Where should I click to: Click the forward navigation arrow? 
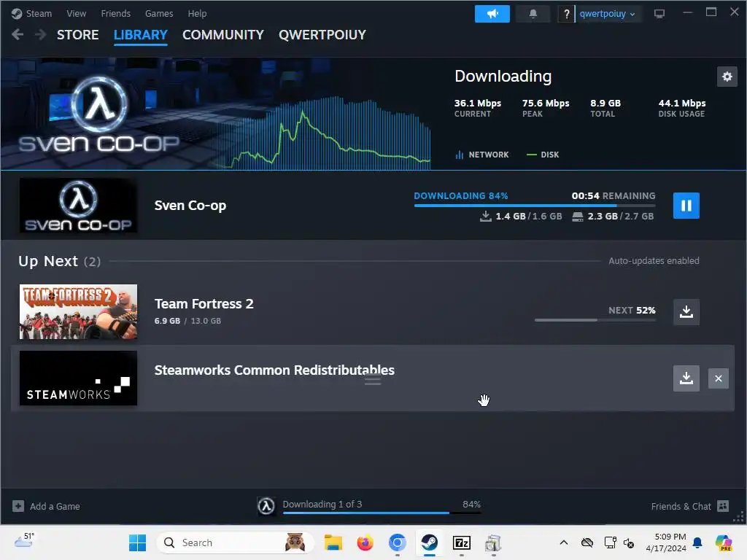coord(41,34)
